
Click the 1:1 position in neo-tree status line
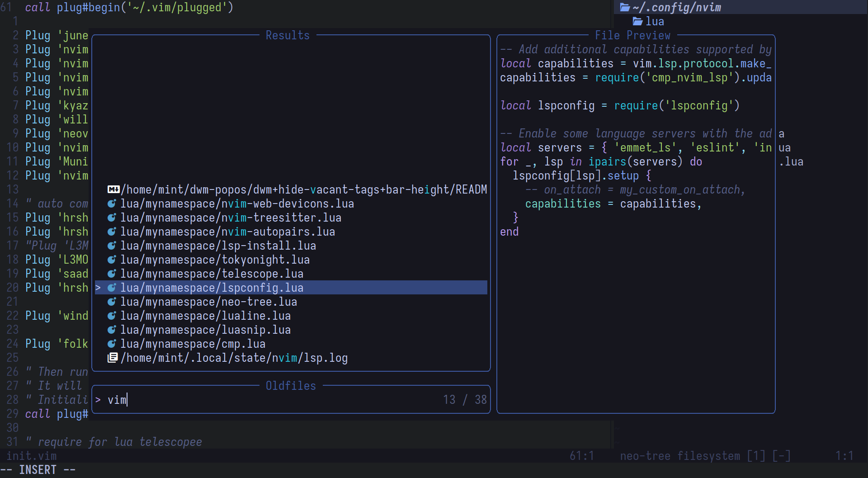coord(844,456)
